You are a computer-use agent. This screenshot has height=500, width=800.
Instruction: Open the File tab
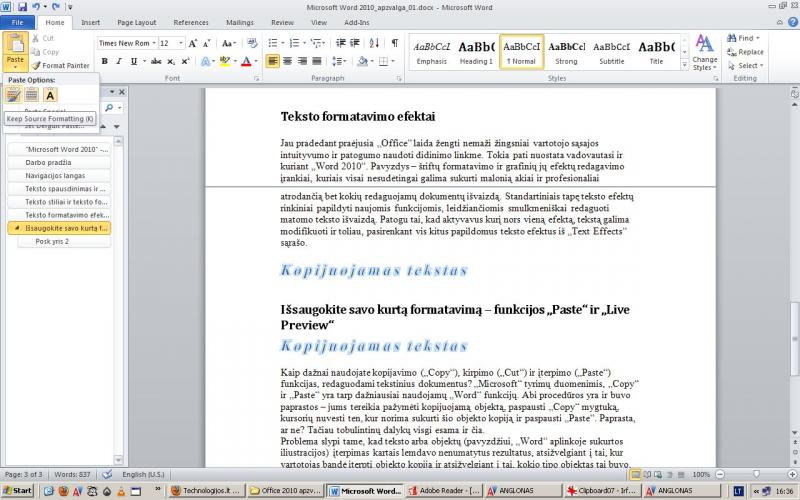[x=17, y=22]
